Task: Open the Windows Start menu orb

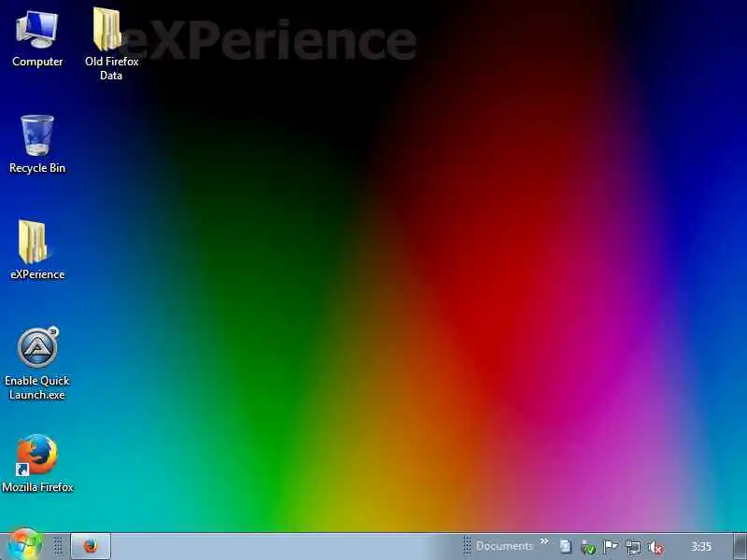Action: [24, 546]
